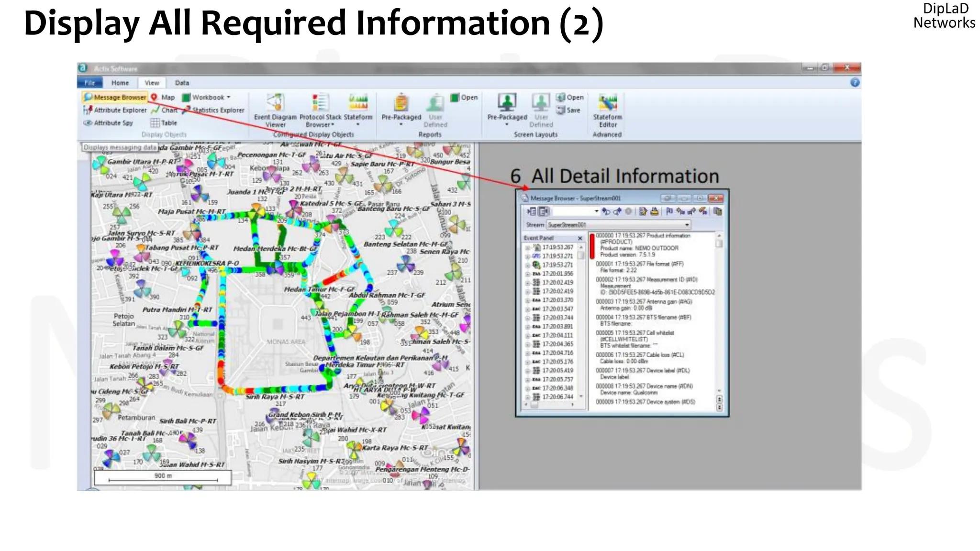
Task: Click find-next icon in Message Browser toolbar
Action: tap(617, 211)
